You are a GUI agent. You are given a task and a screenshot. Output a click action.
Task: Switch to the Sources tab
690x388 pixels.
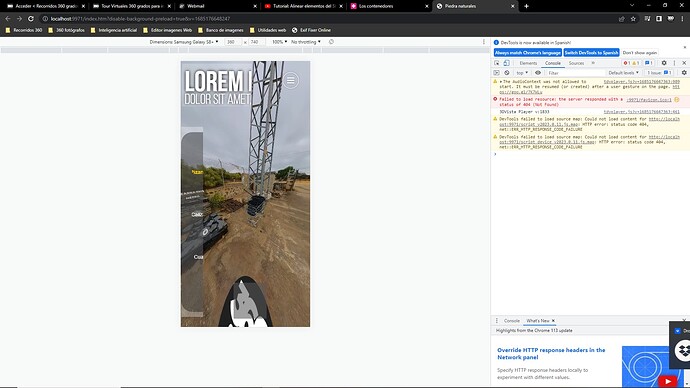(576, 63)
